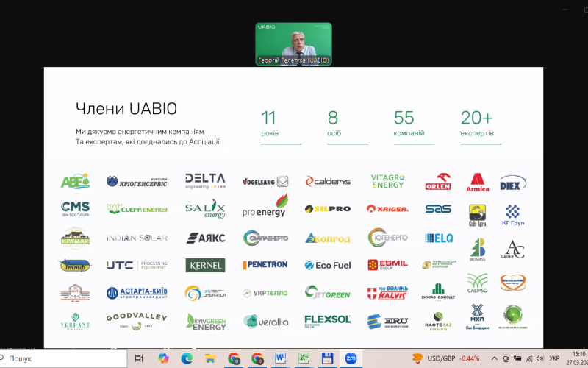Click the ELQ logo

[x=439, y=238]
